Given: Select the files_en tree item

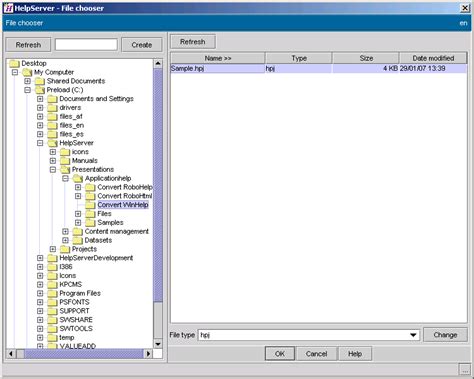Looking at the screenshot, I should point(72,125).
